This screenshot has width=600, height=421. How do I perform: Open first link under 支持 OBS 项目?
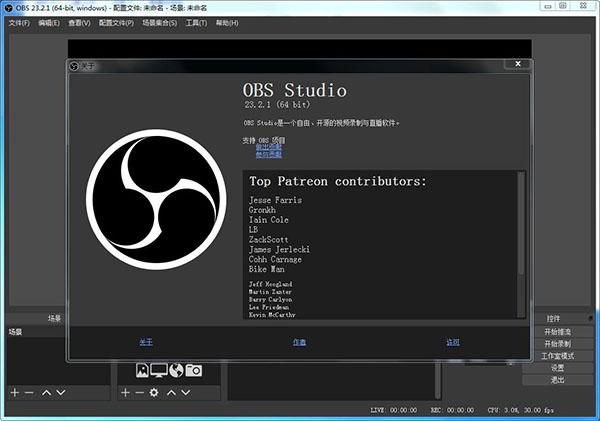(x=269, y=147)
